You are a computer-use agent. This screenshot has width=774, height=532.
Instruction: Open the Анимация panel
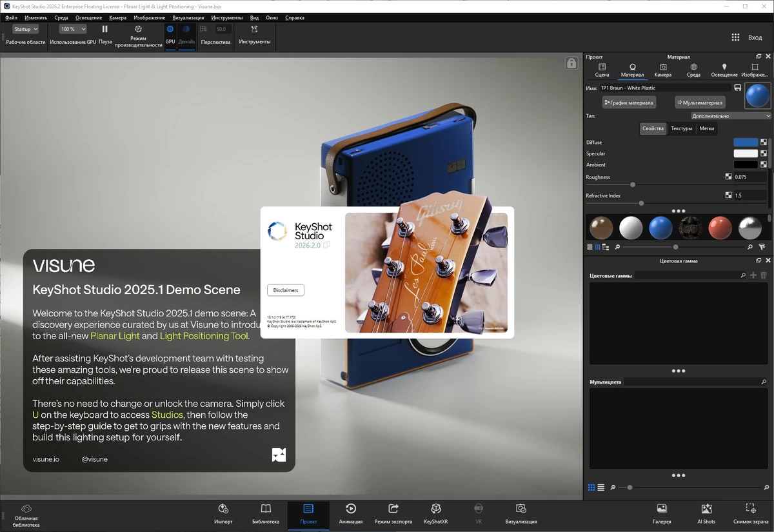[x=351, y=514]
